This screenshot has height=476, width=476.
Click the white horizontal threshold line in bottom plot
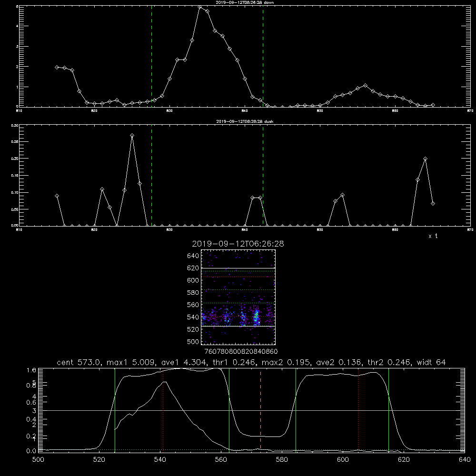(251, 410)
